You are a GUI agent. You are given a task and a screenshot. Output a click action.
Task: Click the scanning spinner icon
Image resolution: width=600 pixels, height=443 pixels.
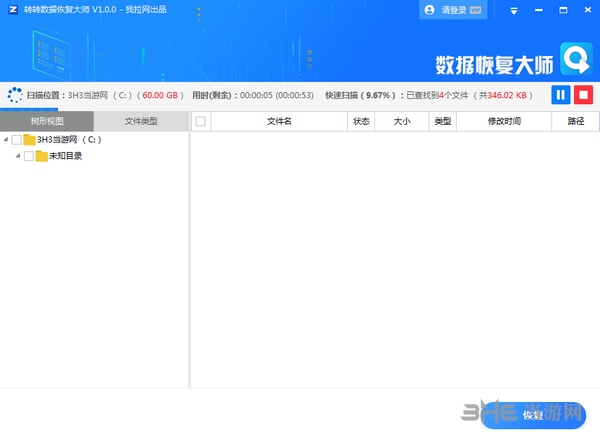pos(15,95)
